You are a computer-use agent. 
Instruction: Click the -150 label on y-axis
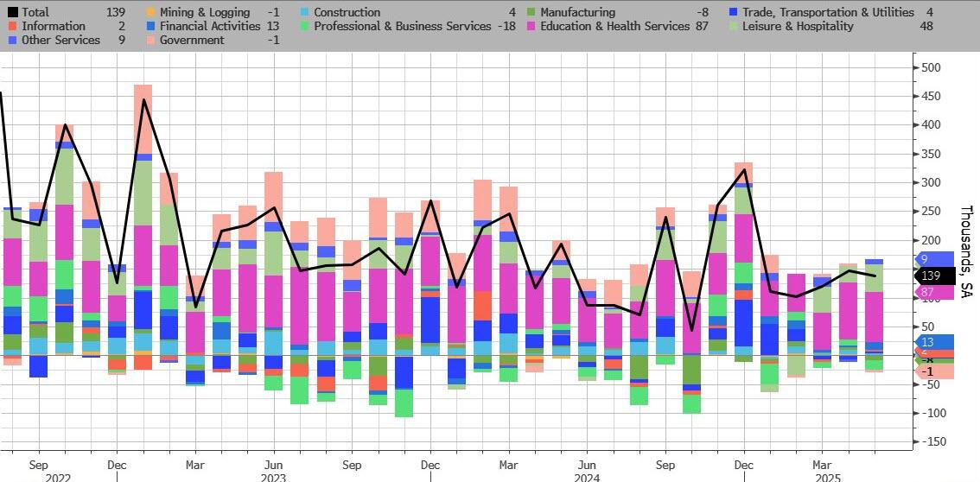click(x=932, y=441)
